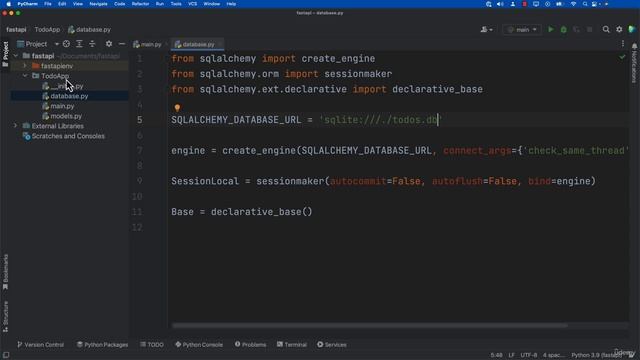Open the Apple menu
This screenshot has height=360, width=640.
[9, 4]
